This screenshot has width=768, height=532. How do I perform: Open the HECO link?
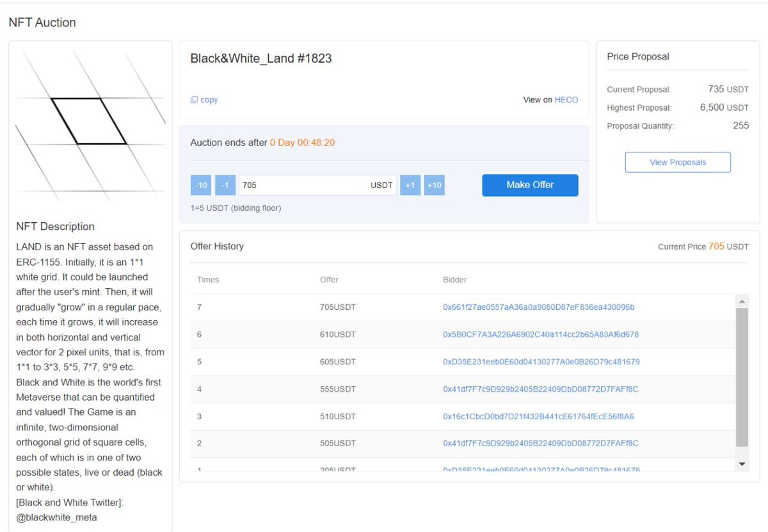point(566,100)
